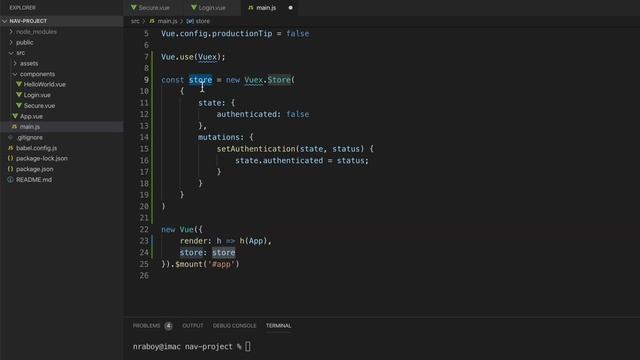Click the src breadcrumb segment
The width and height of the screenshot is (640, 360).
click(x=135, y=21)
